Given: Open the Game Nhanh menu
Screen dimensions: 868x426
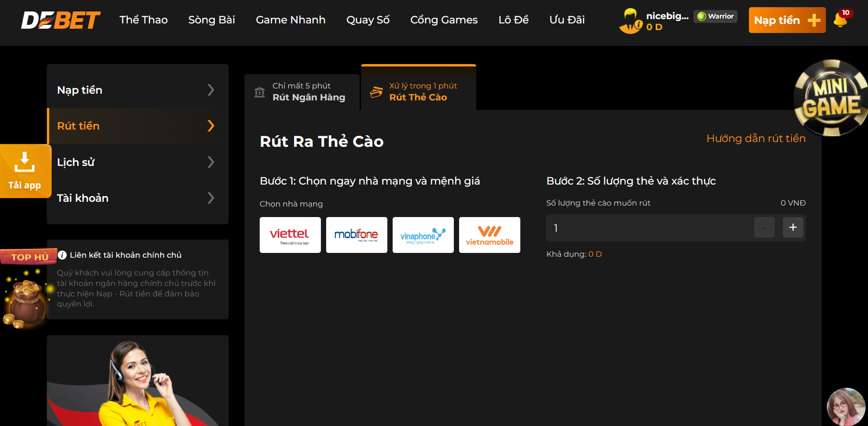Looking at the screenshot, I should pos(291,20).
